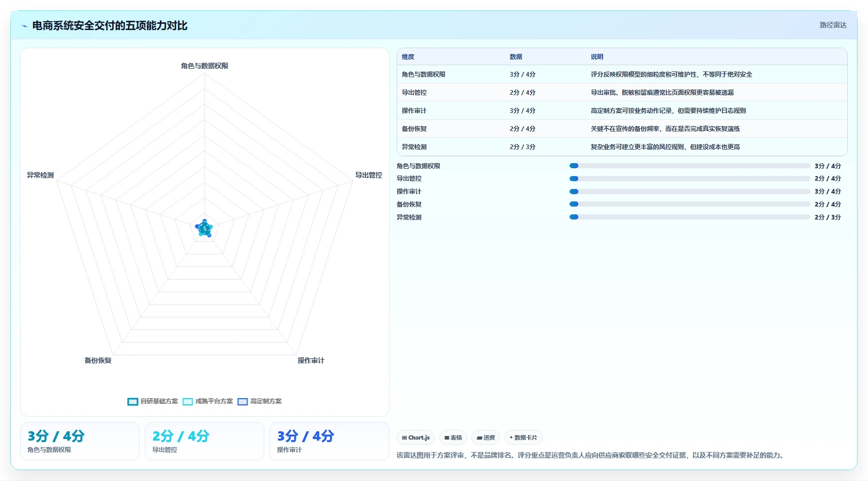Click the 路径雷达 label at top right
This screenshot has height=481, width=868.
[833, 25]
